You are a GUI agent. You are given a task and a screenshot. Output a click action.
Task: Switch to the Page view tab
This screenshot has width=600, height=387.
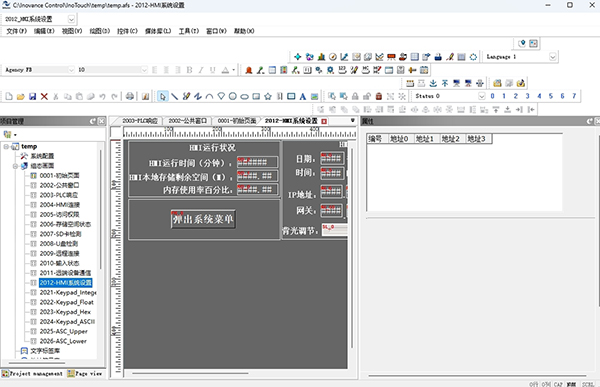(86, 374)
